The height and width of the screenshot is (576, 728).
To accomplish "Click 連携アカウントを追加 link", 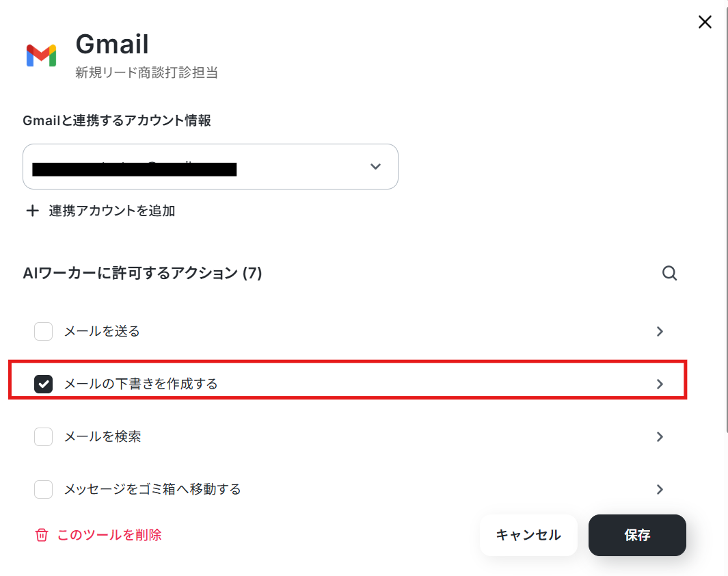I will coord(112,211).
